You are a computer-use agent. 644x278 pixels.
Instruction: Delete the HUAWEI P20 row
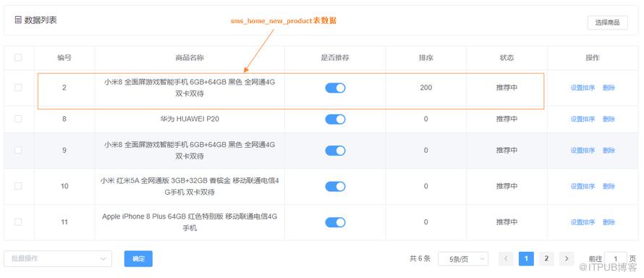609,119
